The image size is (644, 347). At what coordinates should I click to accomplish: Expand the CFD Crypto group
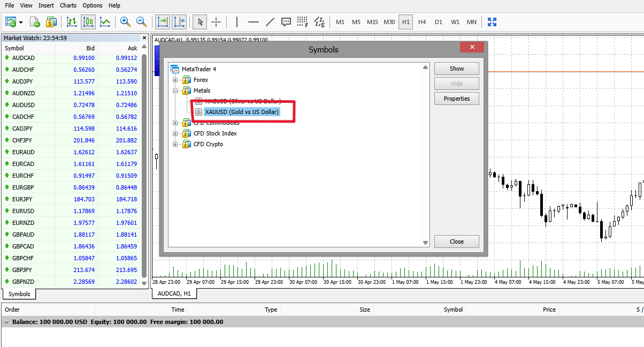(175, 144)
